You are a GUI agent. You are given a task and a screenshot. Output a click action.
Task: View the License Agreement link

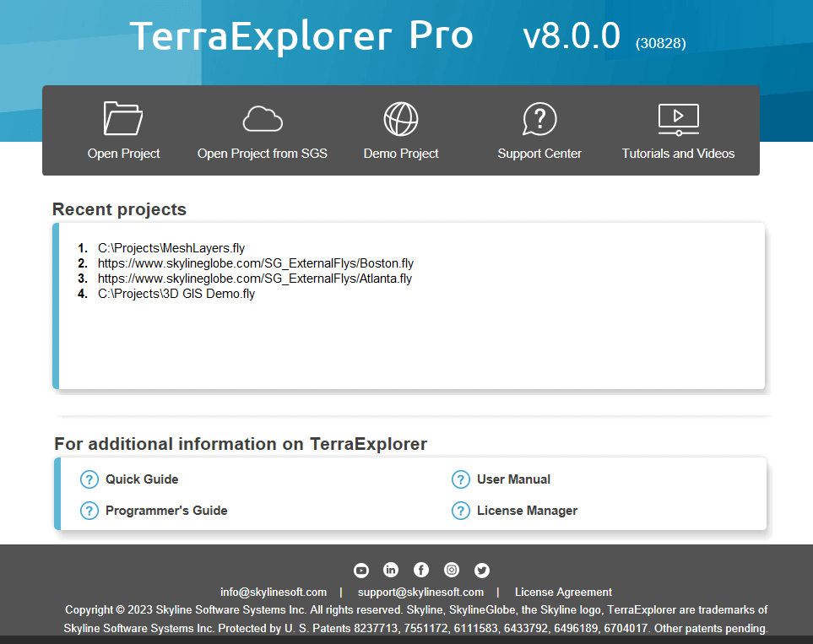click(563, 593)
